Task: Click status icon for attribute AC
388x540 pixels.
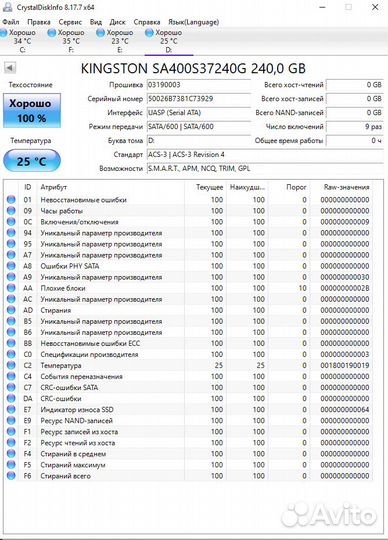Action: (x=11, y=299)
